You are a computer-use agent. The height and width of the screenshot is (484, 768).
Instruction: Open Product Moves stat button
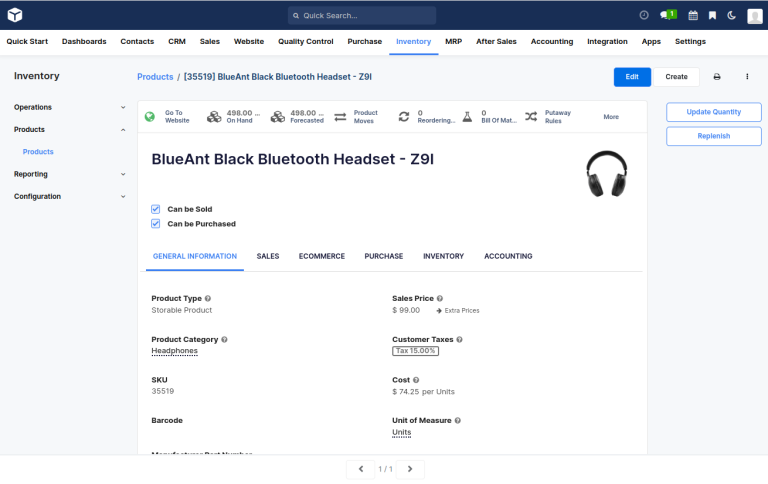356,117
